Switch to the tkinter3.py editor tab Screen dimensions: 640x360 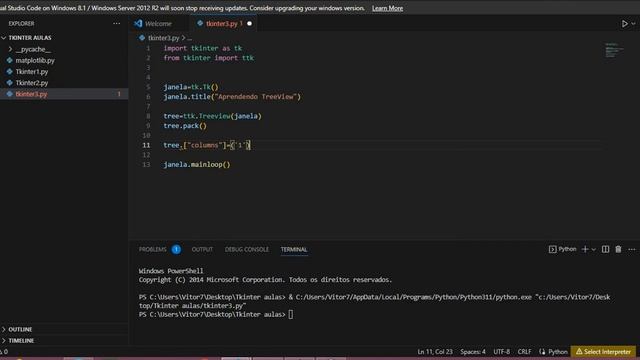click(x=222, y=24)
